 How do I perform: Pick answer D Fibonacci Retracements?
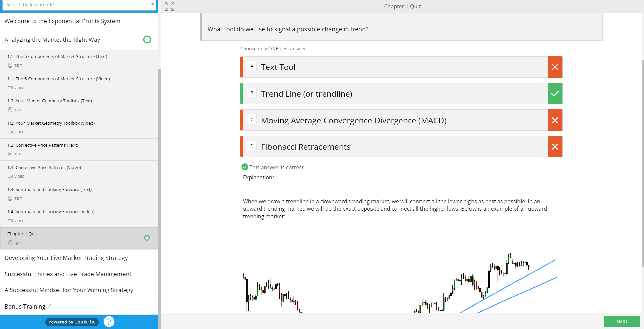point(394,147)
